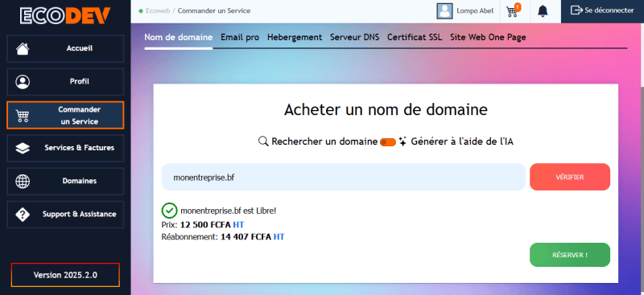The image size is (644, 295).
Task: Click the 12 500 FCFA price
Action: [x=206, y=224]
